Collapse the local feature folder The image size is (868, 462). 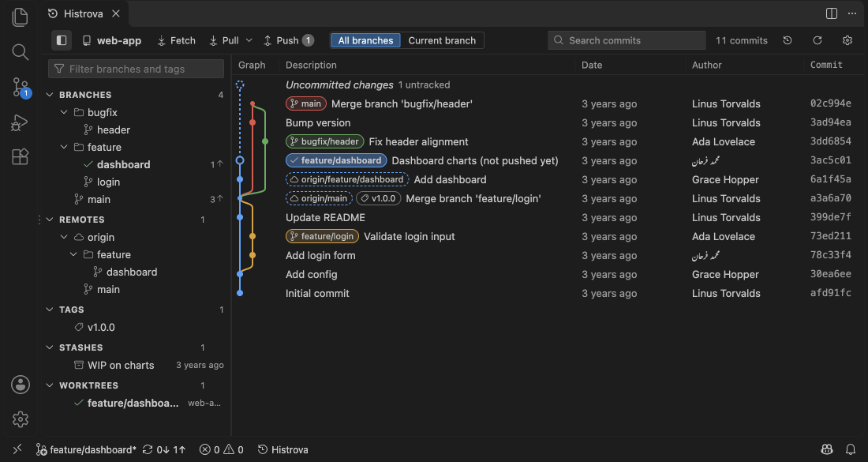[x=137, y=147]
